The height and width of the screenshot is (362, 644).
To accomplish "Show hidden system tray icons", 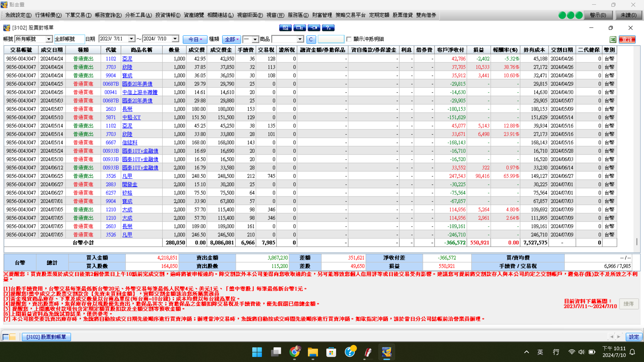I will 527,352.
